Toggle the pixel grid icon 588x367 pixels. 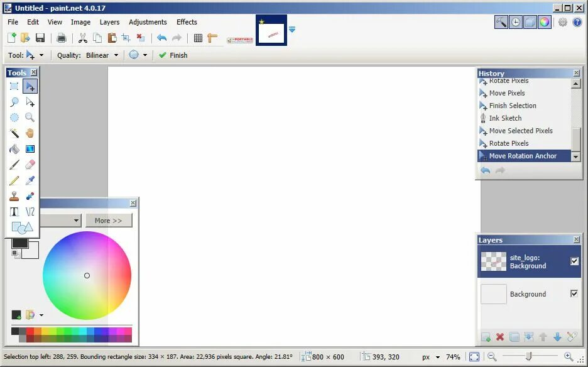pos(198,38)
